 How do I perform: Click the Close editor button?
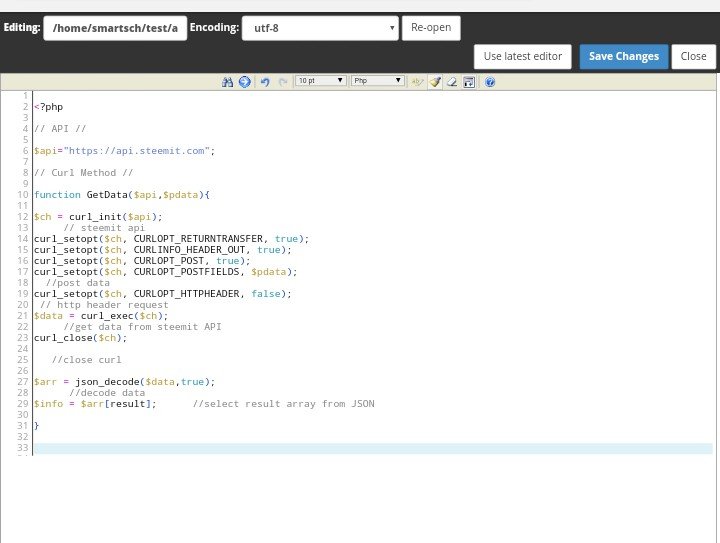pyautogui.click(x=693, y=56)
